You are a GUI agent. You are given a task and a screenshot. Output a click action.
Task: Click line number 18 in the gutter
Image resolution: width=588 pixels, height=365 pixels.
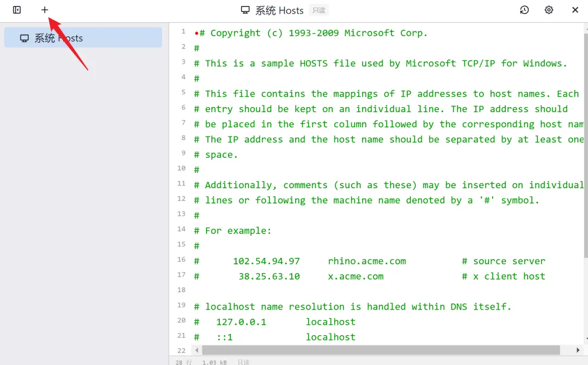click(x=181, y=290)
